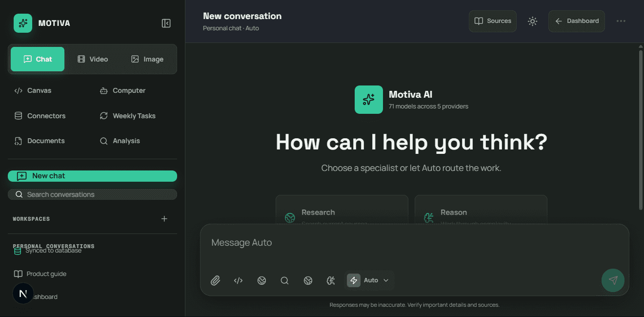Click the magnifier icon in message composer
The height and width of the screenshot is (317, 644).
coord(284,280)
